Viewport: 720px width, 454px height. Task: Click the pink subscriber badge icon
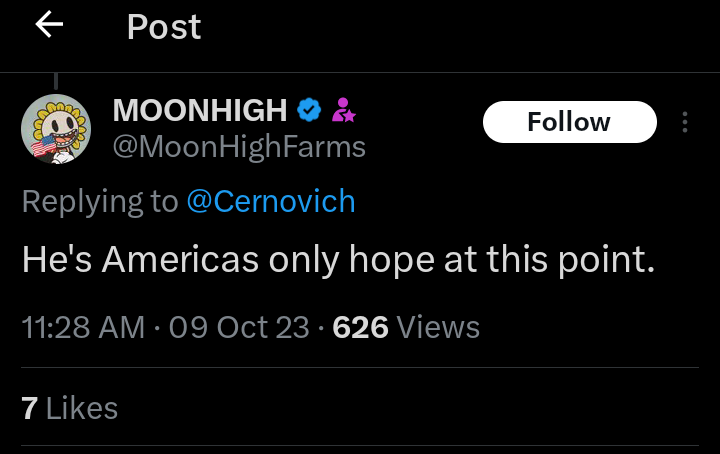coord(344,109)
